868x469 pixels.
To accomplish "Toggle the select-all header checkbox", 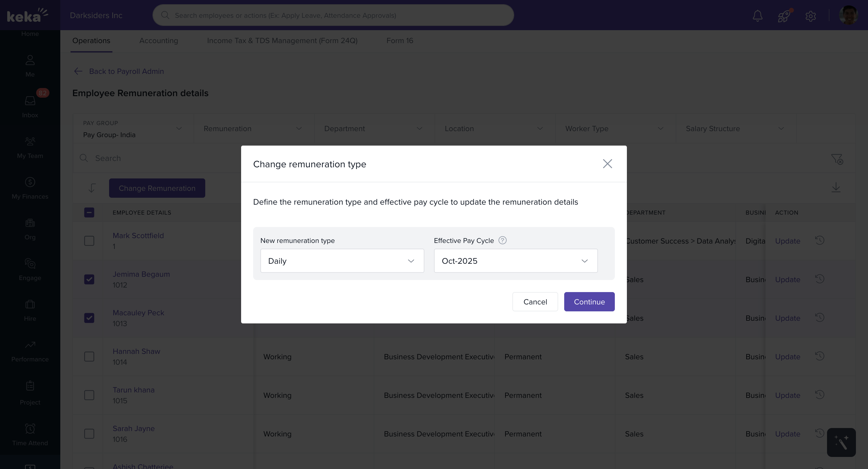I will pos(89,212).
